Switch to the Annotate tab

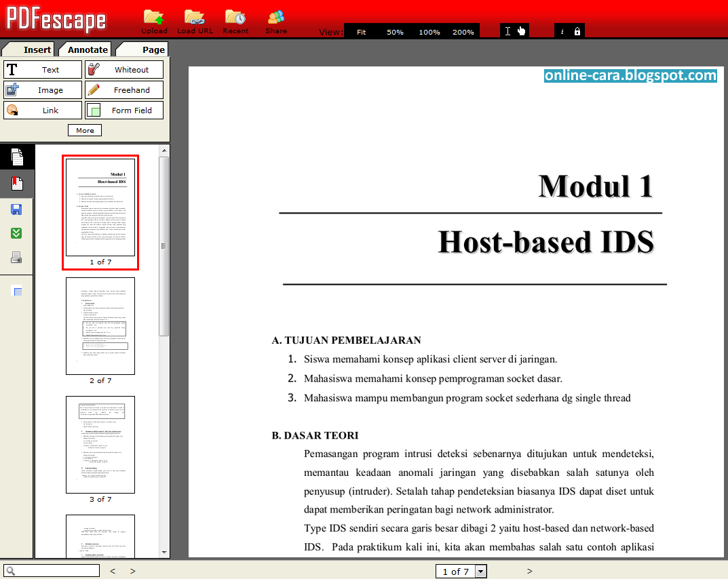[x=85, y=49]
